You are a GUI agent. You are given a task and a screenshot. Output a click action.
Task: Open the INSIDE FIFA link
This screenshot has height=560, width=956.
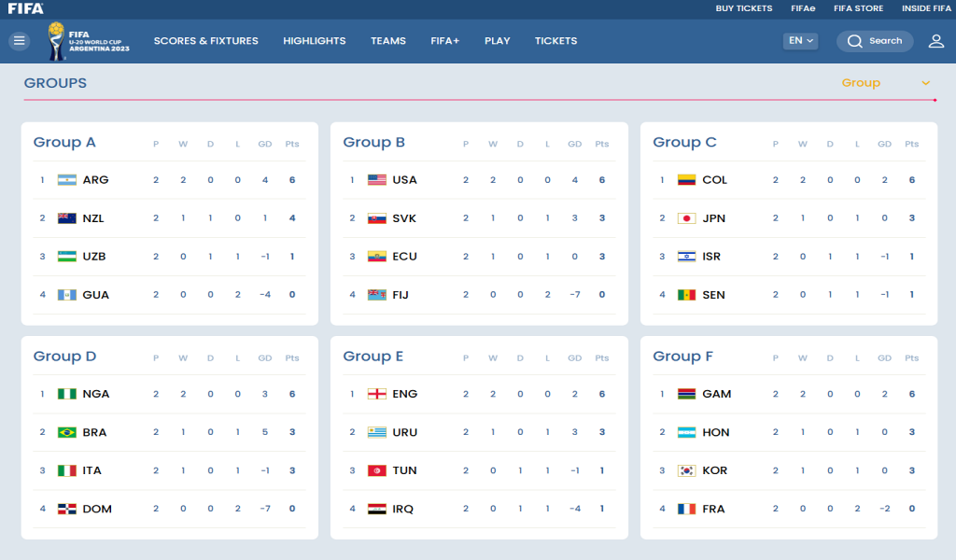pyautogui.click(x=926, y=8)
